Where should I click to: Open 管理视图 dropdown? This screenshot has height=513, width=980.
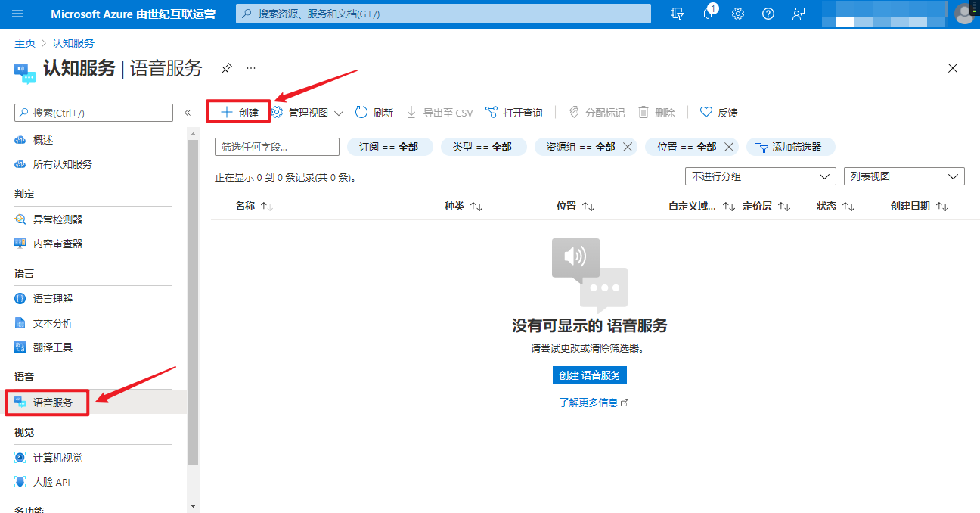pyautogui.click(x=307, y=113)
